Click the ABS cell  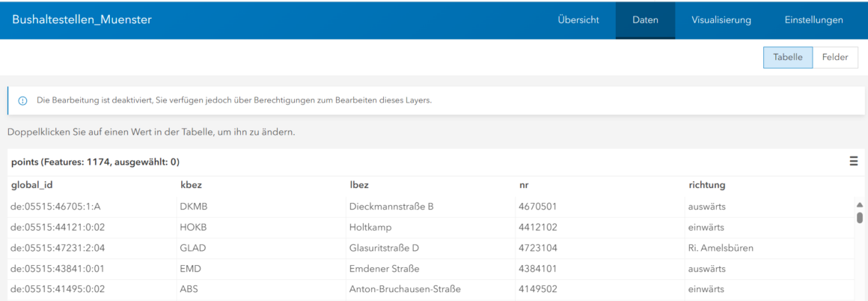pyautogui.click(x=261, y=289)
